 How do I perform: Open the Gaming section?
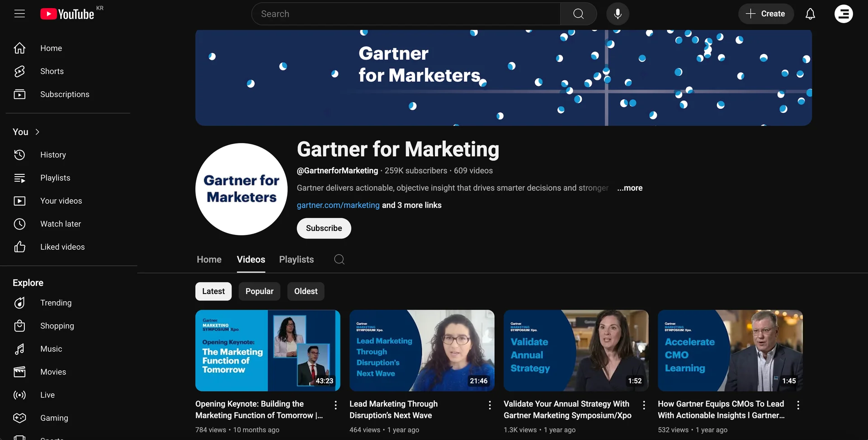coord(54,418)
